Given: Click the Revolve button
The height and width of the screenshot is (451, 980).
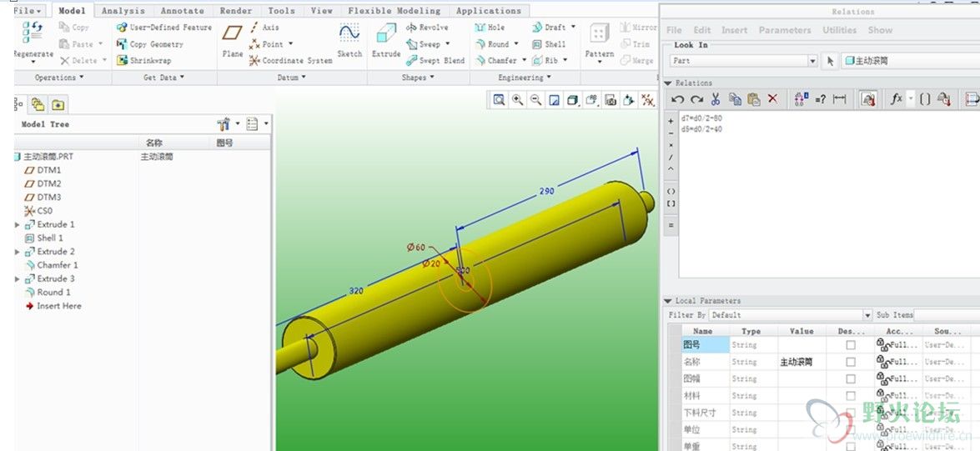Looking at the screenshot, I should [427, 28].
